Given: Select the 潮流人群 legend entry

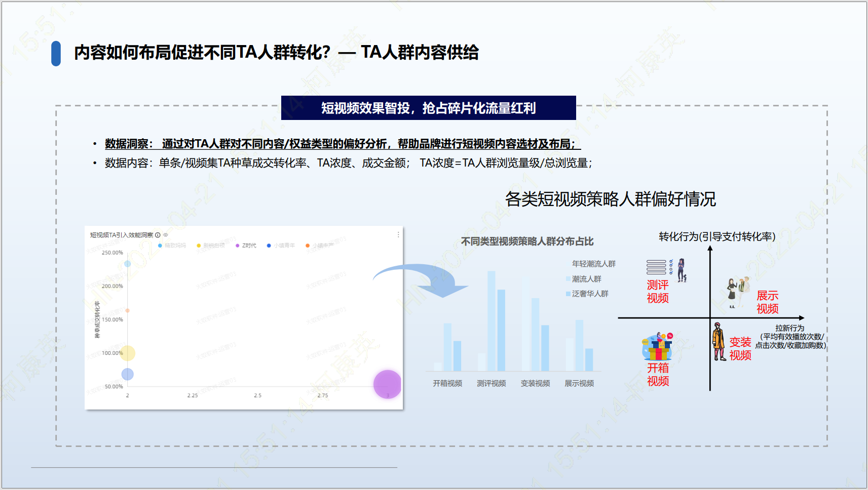Looking at the screenshot, I should coord(584,279).
